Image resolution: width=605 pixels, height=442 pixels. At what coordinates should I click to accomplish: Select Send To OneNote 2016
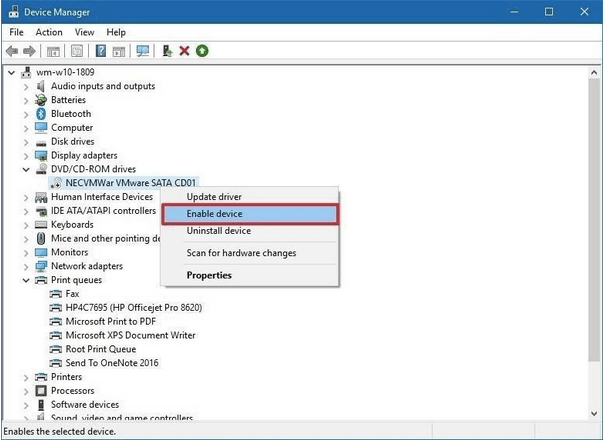click(112, 363)
